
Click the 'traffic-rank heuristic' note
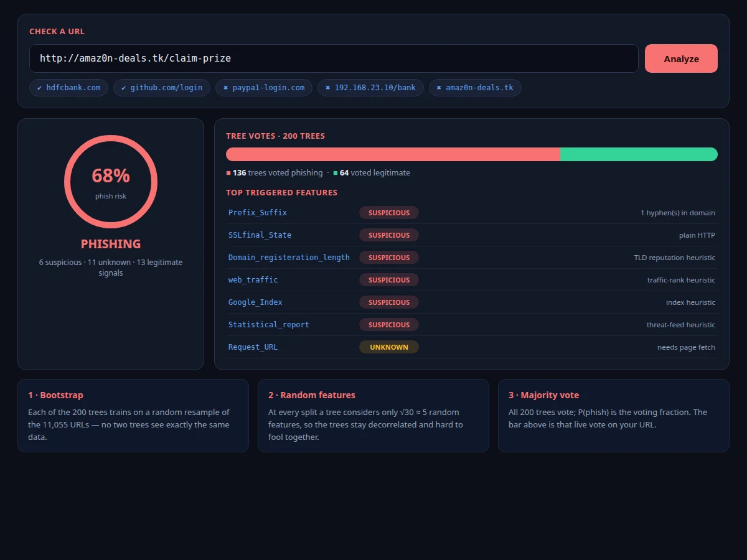[681, 280]
